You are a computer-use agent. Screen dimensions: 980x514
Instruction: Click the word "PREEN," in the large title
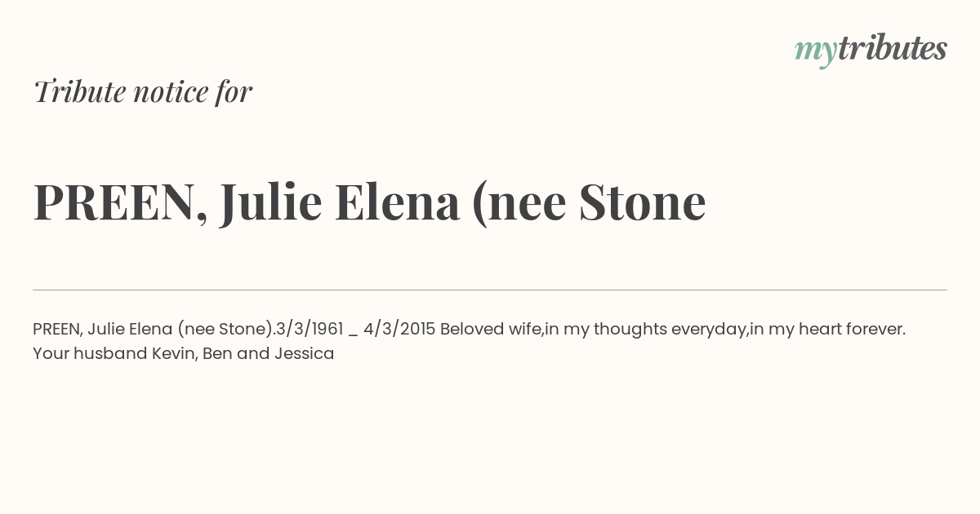[120, 202]
